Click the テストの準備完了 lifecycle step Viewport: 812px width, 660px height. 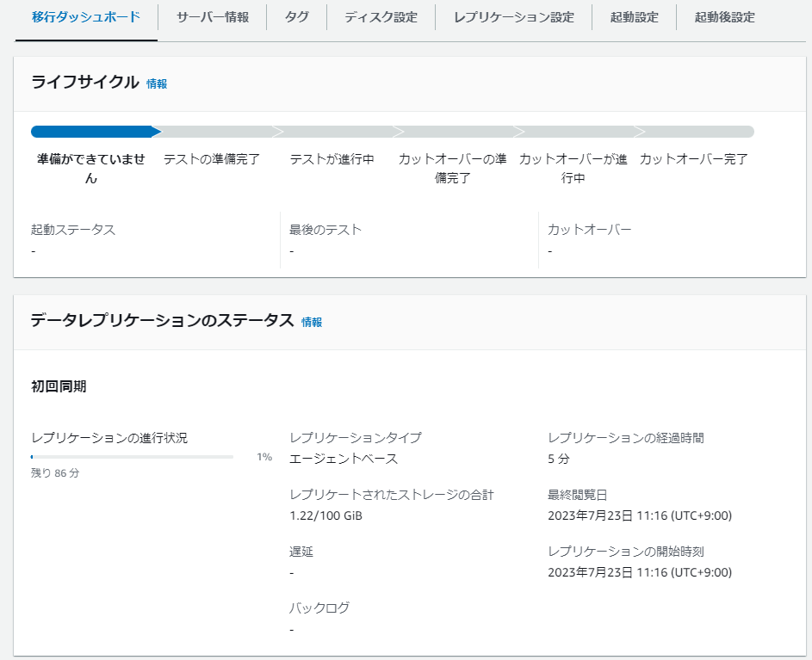(212, 159)
